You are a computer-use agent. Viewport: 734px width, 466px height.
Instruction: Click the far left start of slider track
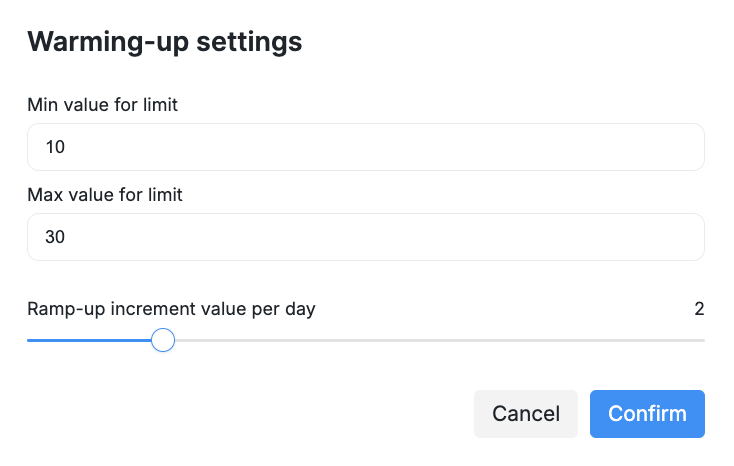30,341
